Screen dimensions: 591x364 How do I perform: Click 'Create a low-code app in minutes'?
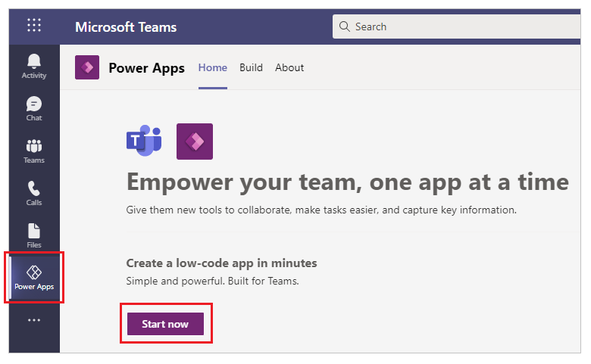(221, 263)
